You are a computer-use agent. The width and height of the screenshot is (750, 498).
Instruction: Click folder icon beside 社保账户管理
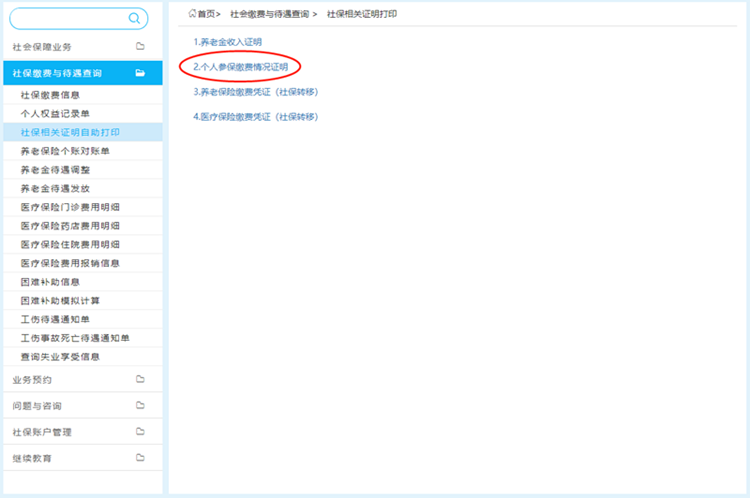(x=140, y=431)
